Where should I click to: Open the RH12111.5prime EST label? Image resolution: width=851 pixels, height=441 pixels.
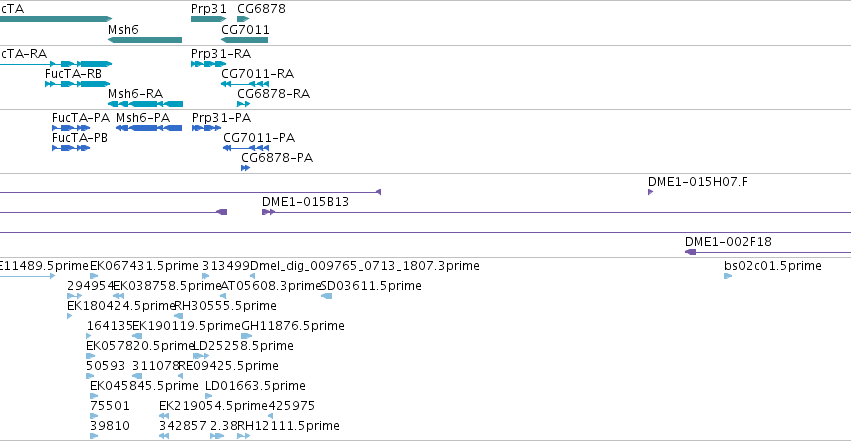coord(288,426)
